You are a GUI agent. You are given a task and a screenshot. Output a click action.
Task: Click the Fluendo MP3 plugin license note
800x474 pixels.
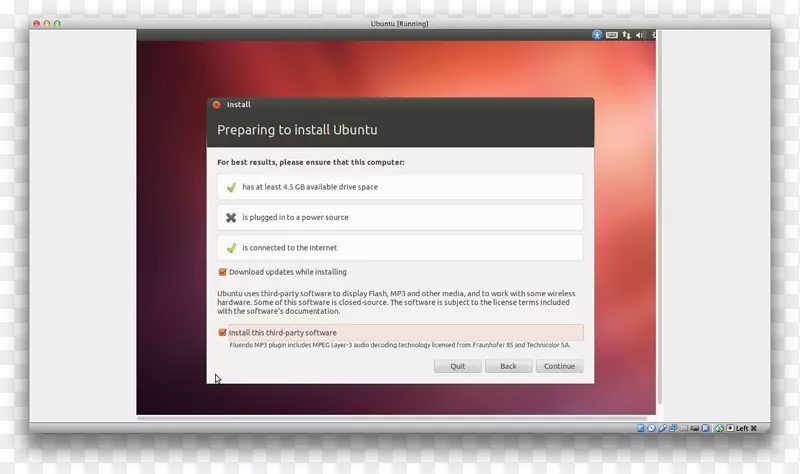(399, 345)
